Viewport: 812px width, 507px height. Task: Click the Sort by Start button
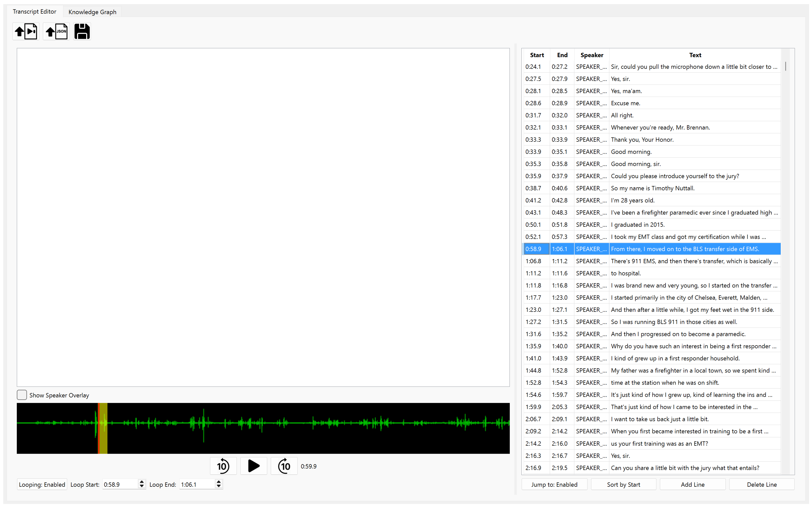coord(623,484)
